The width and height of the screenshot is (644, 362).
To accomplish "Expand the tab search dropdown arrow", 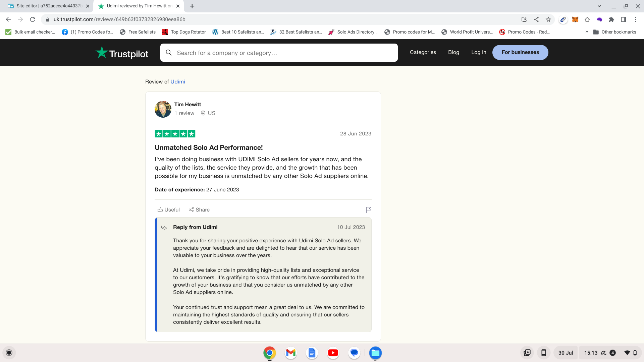I will coord(599,6).
